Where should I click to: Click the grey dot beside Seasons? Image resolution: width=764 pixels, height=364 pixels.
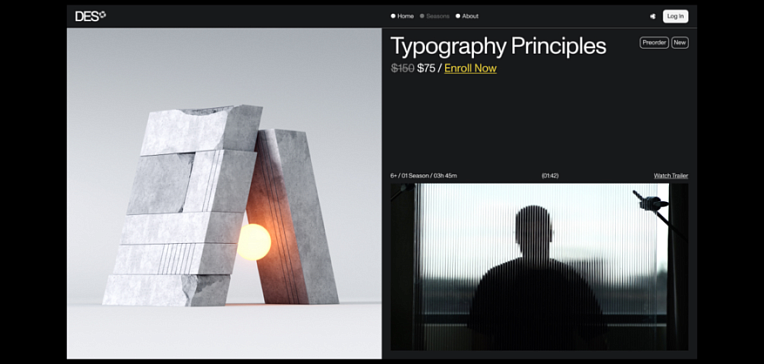pyautogui.click(x=422, y=16)
